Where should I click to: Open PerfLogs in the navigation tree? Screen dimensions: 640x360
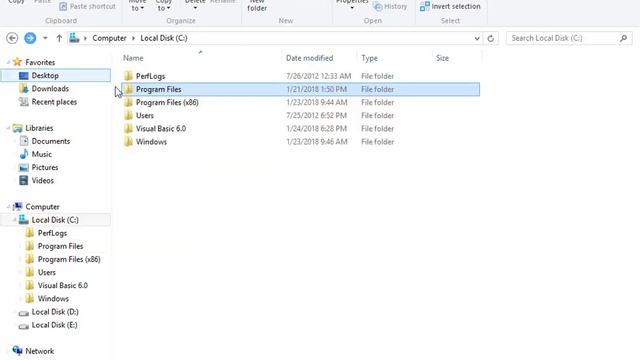[x=52, y=233]
